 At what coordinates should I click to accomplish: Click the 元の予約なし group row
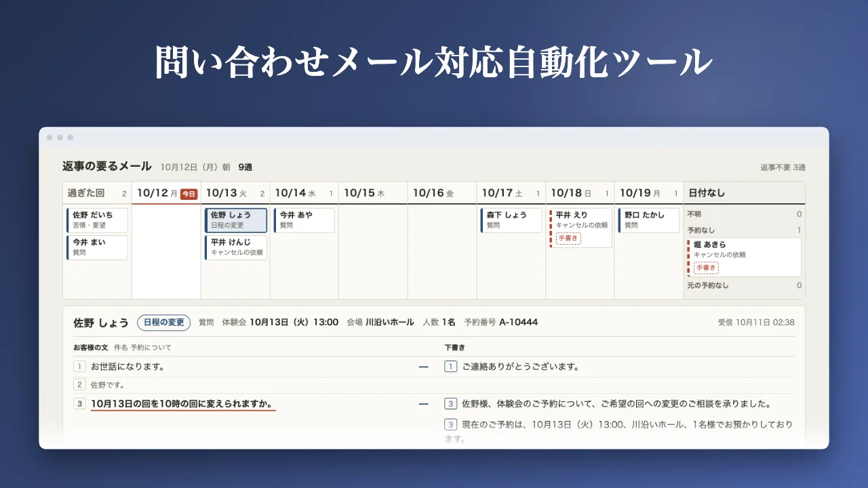pos(744,285)
